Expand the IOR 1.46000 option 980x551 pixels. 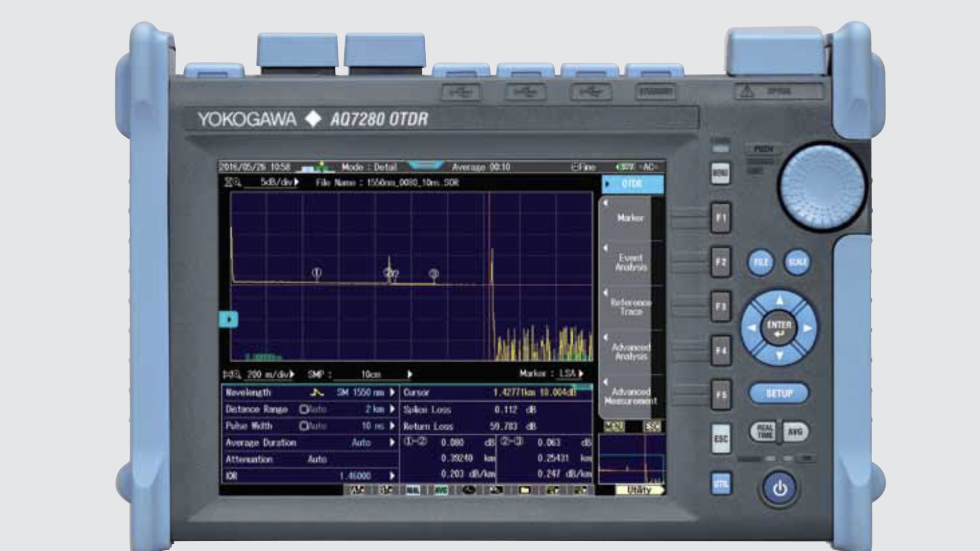point(392,476)
